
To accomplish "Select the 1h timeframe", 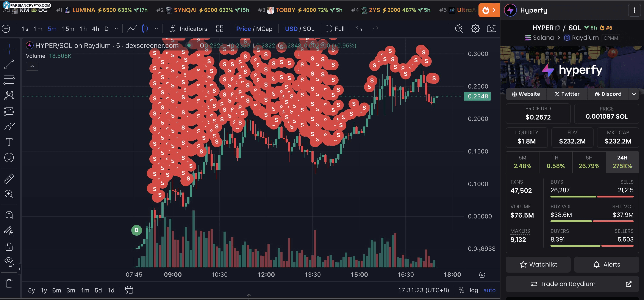I will click(83, 29).
